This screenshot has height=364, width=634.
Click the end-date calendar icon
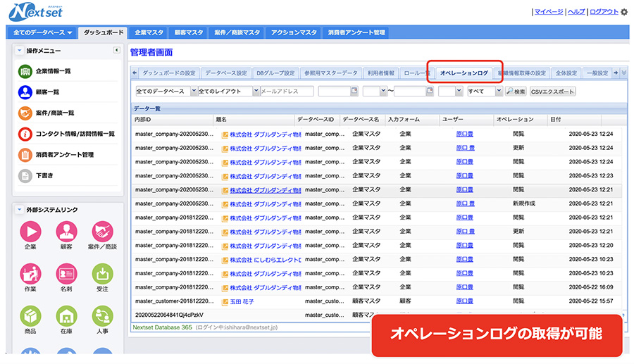430,91
